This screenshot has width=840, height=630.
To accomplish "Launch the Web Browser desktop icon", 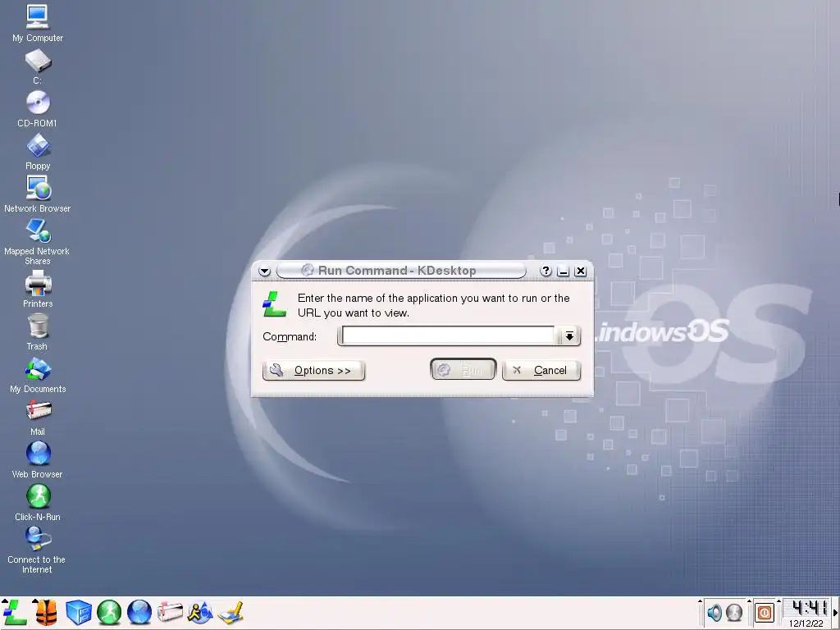I will pyautogui.click(x=38, y=460).
